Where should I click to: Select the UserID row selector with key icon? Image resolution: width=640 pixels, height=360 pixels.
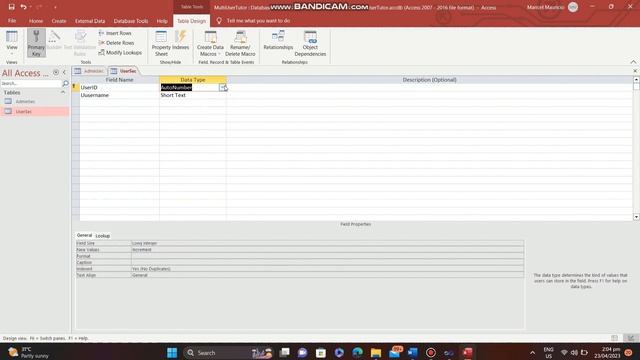pos(76,87)
